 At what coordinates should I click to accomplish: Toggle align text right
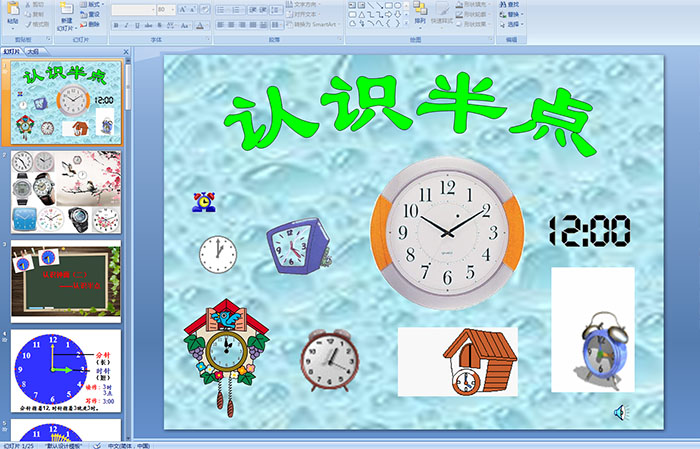pos(242,25)
